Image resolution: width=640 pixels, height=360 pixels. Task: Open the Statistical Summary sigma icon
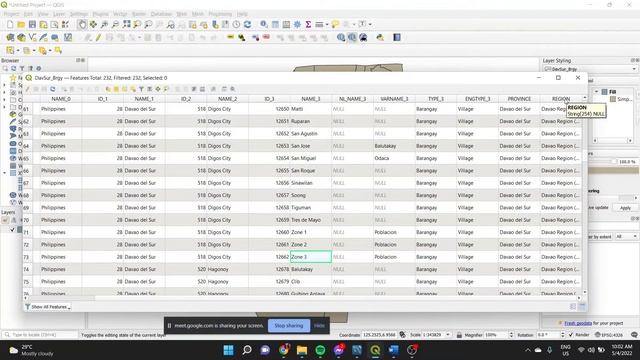point(308,24)
